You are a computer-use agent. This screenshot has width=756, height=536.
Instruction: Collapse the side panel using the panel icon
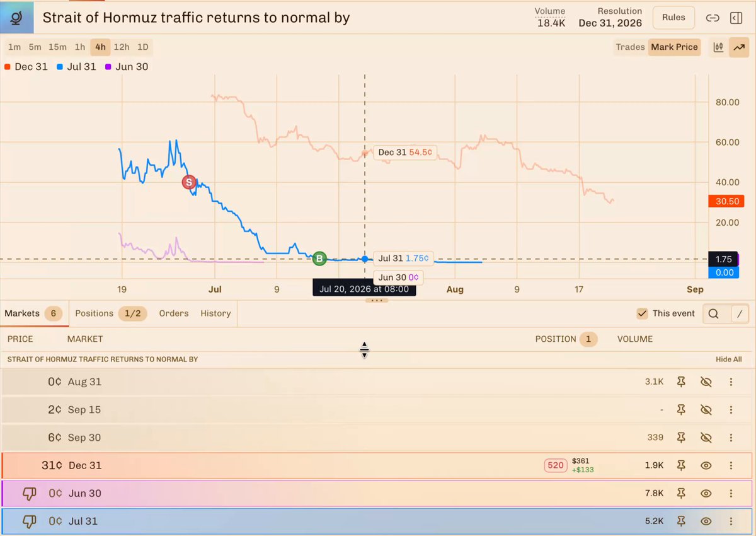(736, 18)
